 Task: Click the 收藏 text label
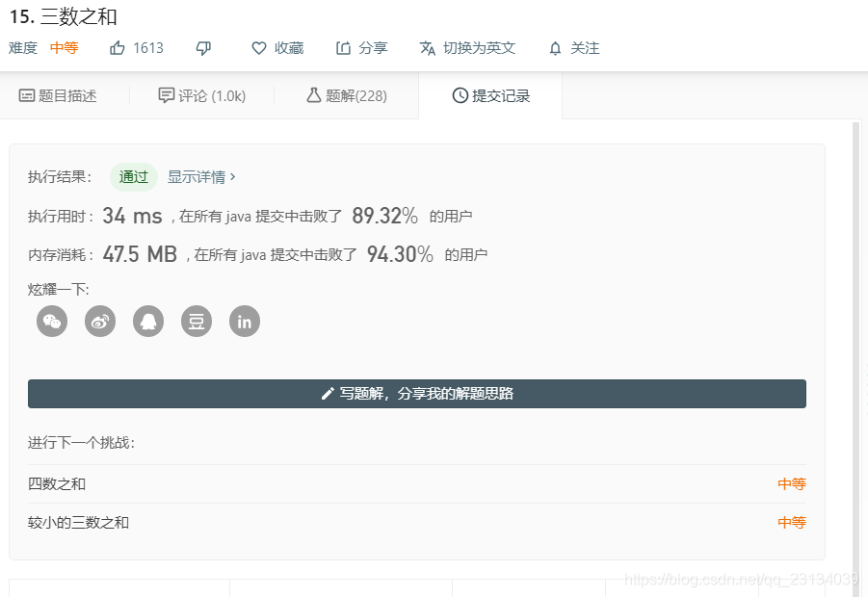pos(289,48)
